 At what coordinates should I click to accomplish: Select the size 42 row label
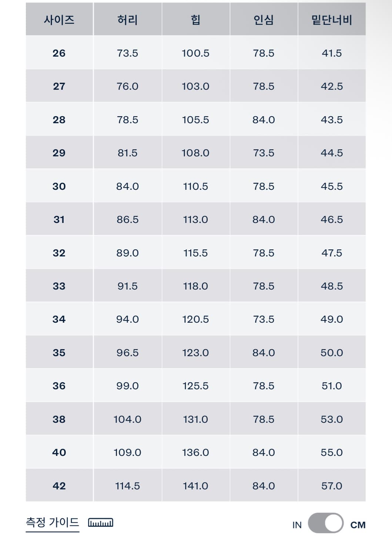(59, 485)
